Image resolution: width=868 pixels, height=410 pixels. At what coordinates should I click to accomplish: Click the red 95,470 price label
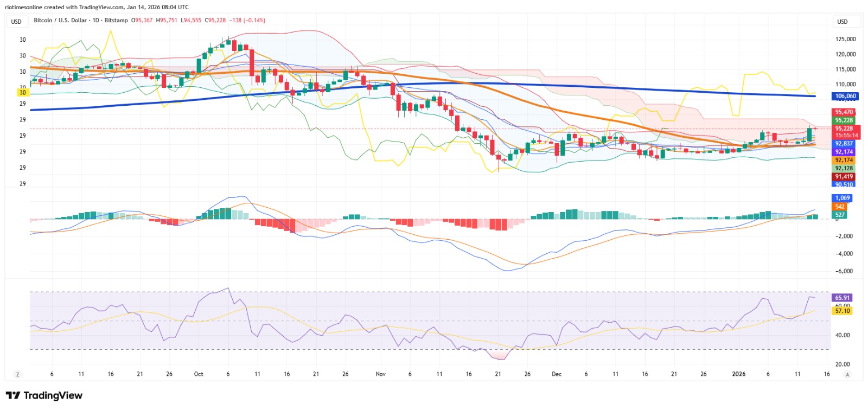pyautogui.click(x=844, y=112)
